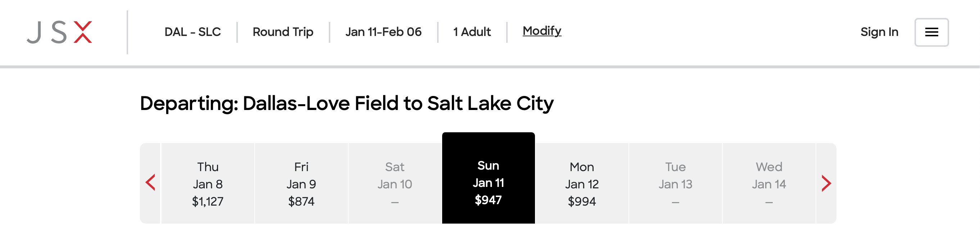Show later dates with right arrow
This screenshot has width=980, height=243.
(x=826, y=183)
